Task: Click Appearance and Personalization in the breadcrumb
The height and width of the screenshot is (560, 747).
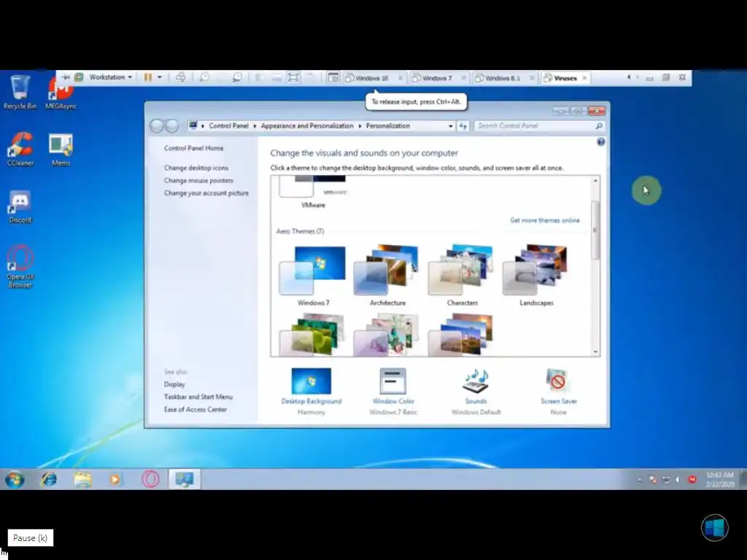Action: 307,125
